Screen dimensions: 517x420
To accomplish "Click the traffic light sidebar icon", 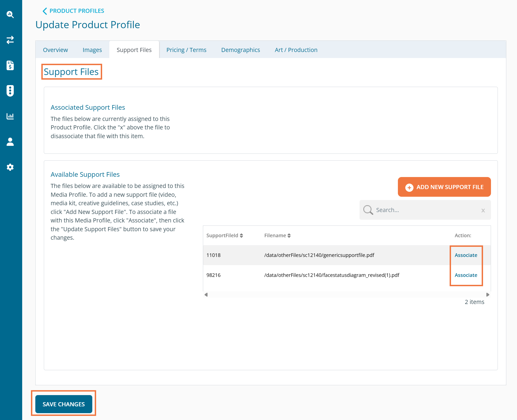I will click(10, 91).
